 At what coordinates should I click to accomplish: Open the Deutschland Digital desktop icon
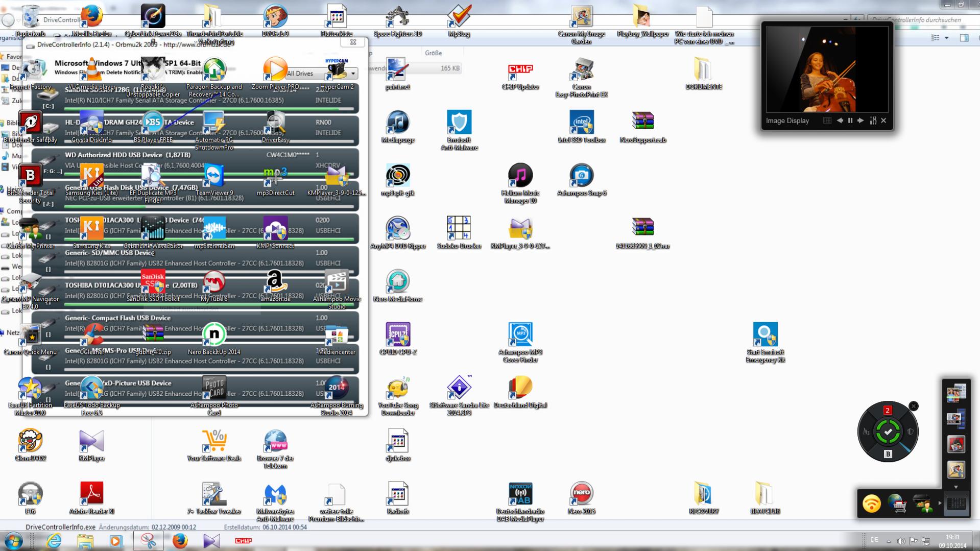pos(520,392)
